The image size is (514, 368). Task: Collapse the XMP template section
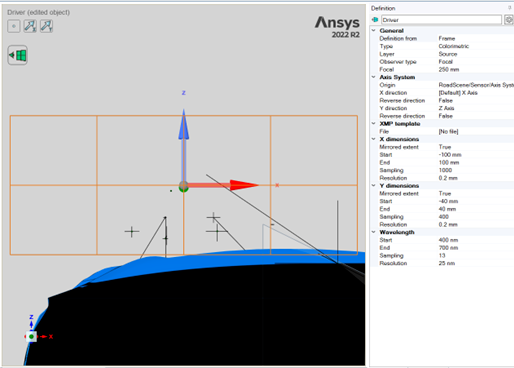(374, 123)
